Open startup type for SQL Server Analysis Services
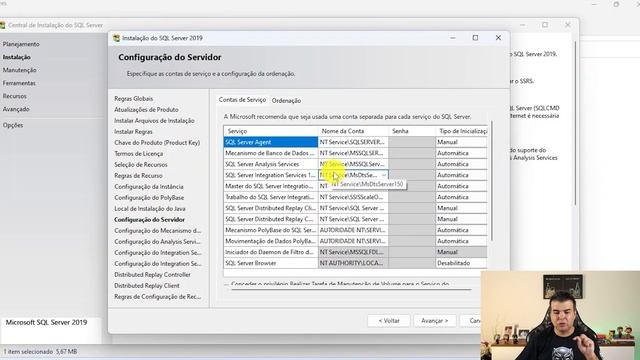 point(461,164)
